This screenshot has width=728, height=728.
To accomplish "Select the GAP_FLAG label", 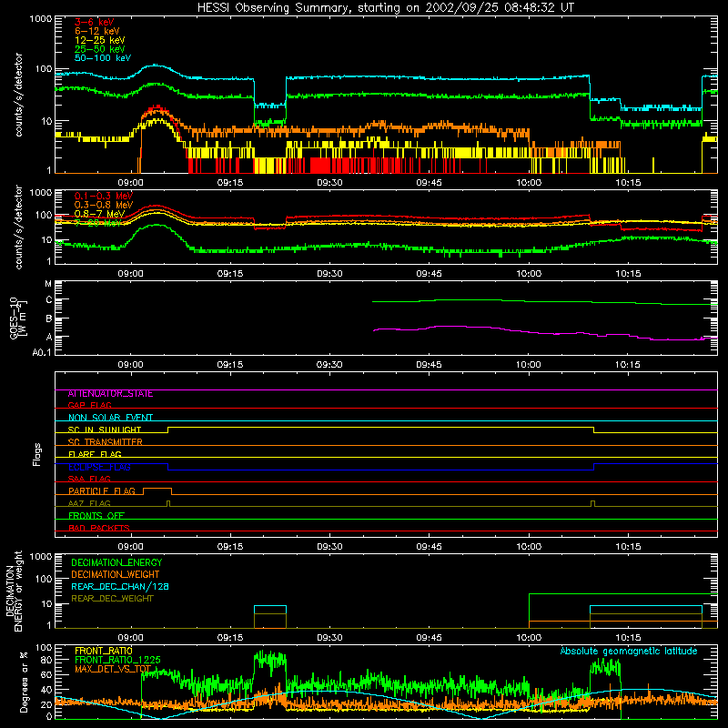I will pos(89,405).
